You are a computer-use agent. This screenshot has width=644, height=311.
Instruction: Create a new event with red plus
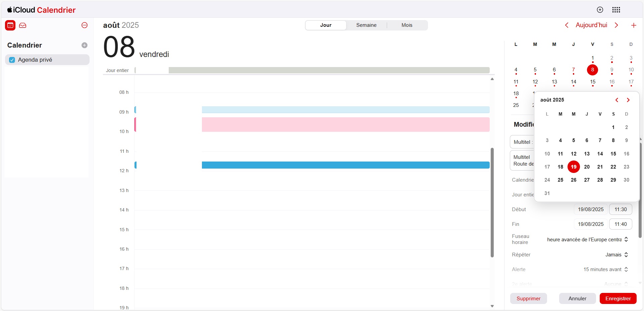[634, 25]
